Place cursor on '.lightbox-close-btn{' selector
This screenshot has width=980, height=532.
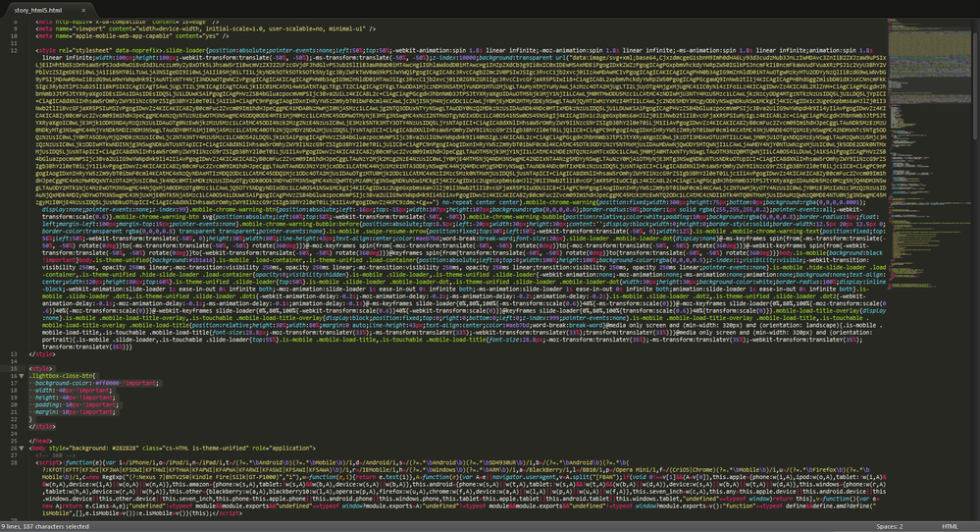tap(63, 376)
